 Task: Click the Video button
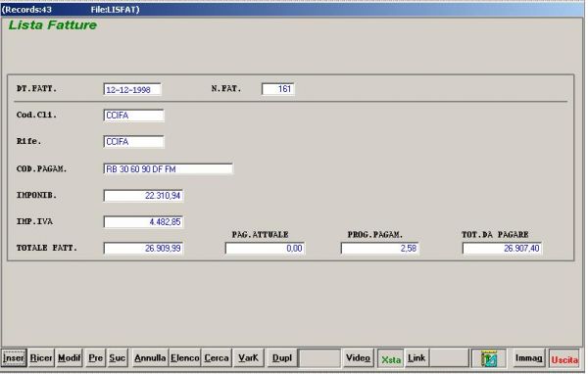[x=358, y=358]
